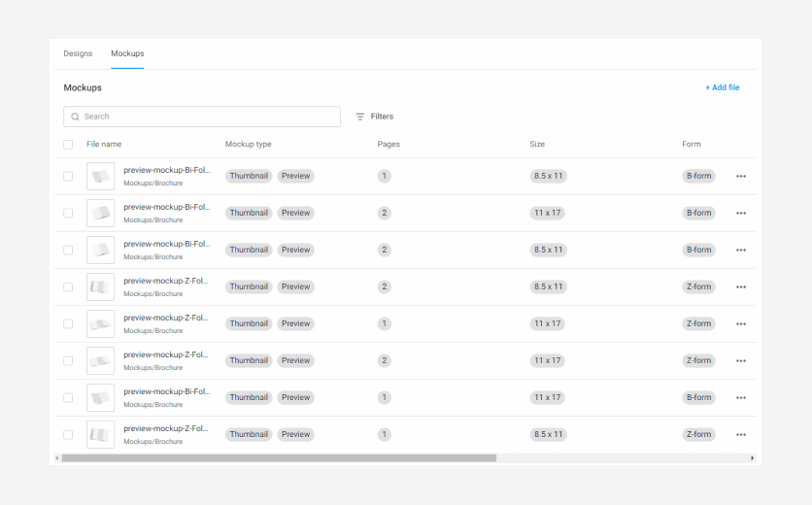This screenshot has width=812, height=505.
Task: Click the horizontal scrollbar thumb
Action: click(279, 457)
